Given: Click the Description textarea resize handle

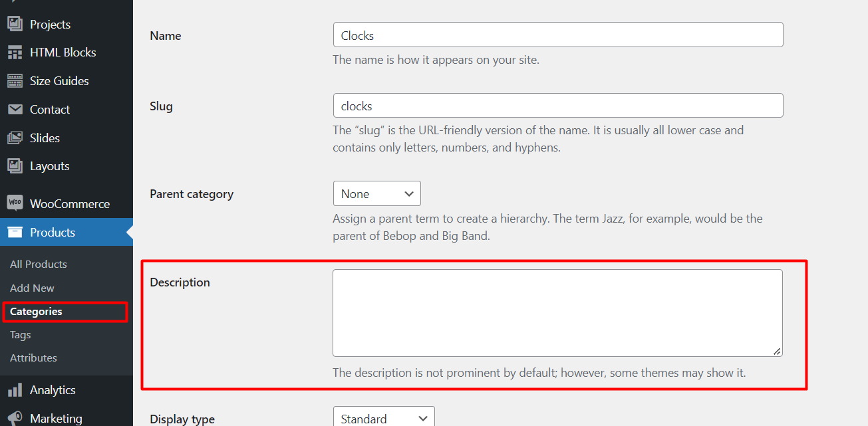Looking at the screenshot, I should [777, 351].
